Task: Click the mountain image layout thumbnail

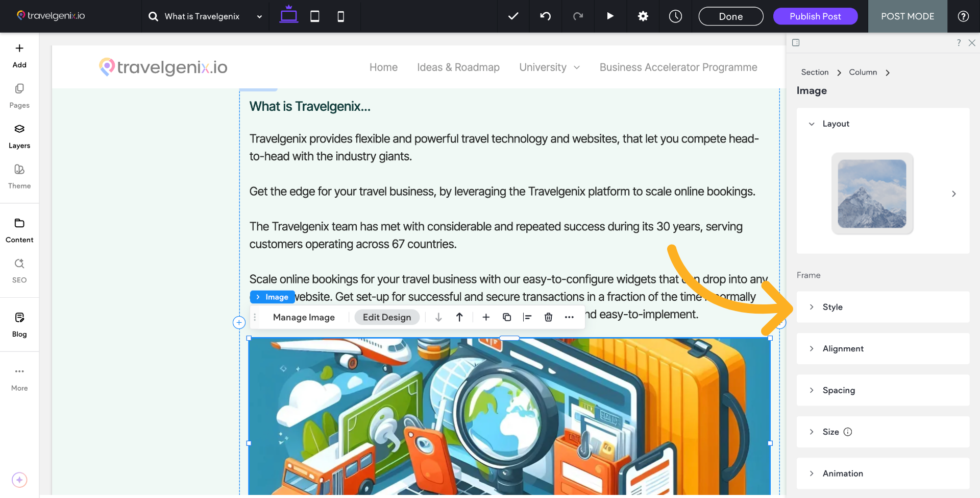Action: (x=872, y=194)
